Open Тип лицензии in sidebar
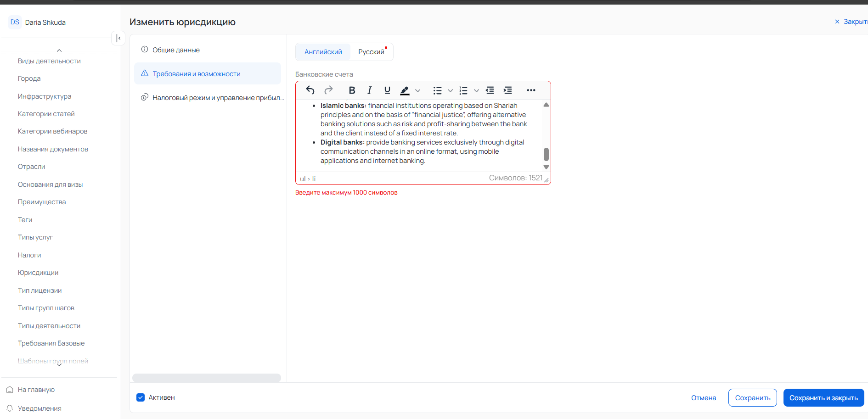This screenshot has height=419, width=868. tap(39, 291)
